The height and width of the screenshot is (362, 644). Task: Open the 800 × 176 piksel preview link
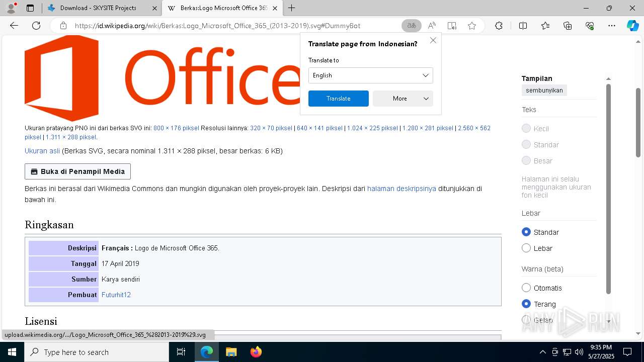click(x=176, y=128)
